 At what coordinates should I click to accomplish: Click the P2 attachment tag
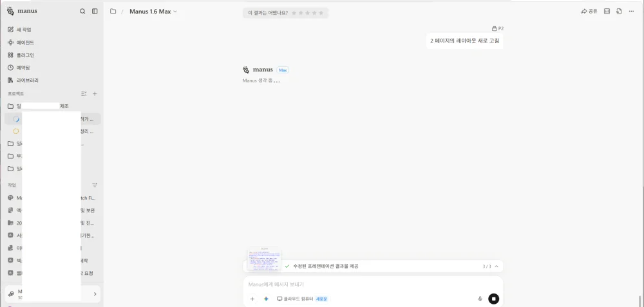pyautogui.click(x=498, y=29)
